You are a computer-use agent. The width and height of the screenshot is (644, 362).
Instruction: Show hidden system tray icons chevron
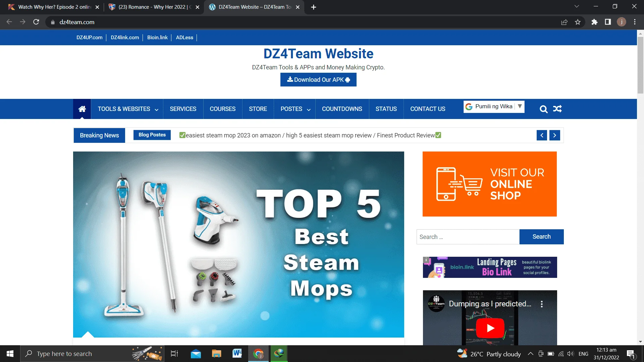click(531, 354)
